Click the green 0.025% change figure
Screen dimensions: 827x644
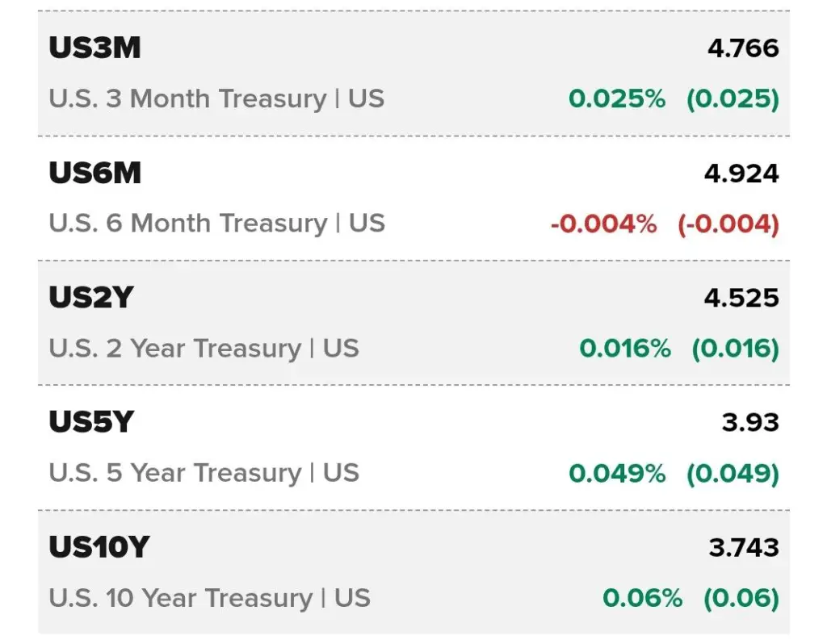617,98
